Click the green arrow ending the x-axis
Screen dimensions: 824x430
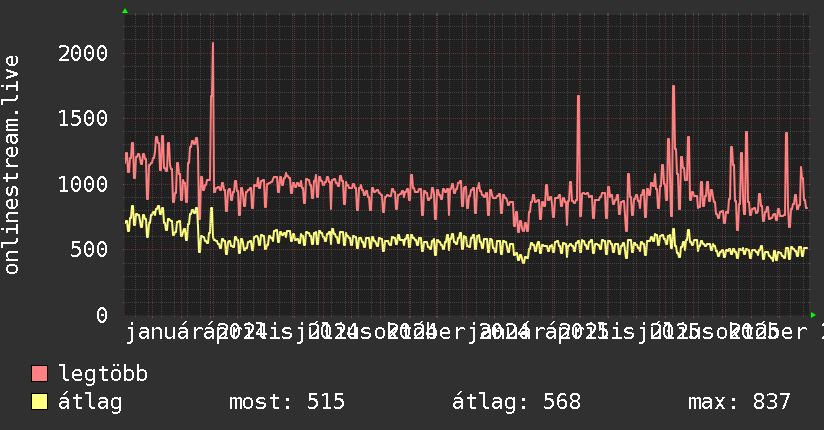tap(813, 315)
